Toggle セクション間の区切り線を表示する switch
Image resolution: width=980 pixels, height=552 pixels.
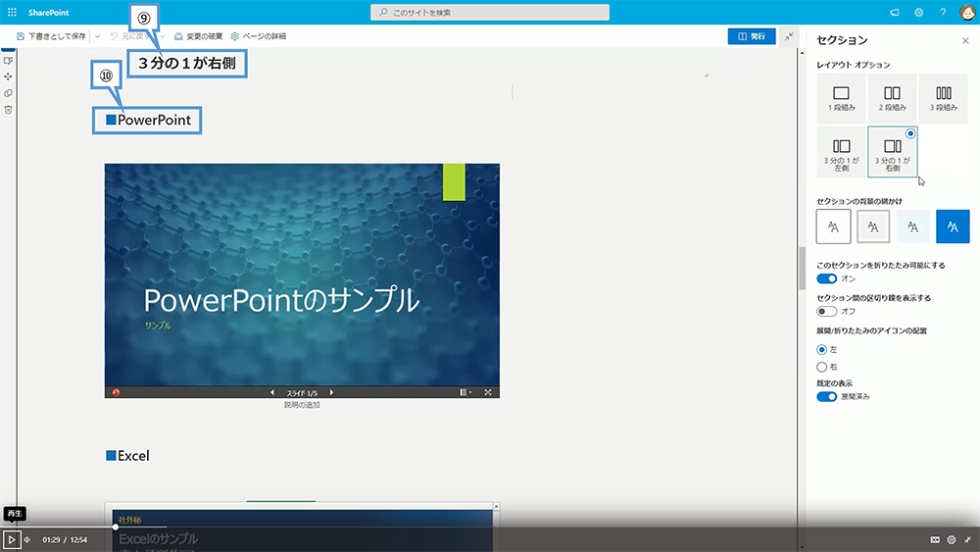(x=826, y=312)
